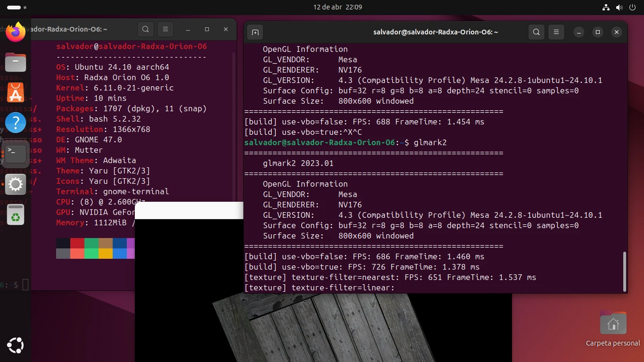Screen dimensions: 644x362
Task: Click 'Host: Radxa Orion O6 1.0' line
Action: tap(112, 77)
